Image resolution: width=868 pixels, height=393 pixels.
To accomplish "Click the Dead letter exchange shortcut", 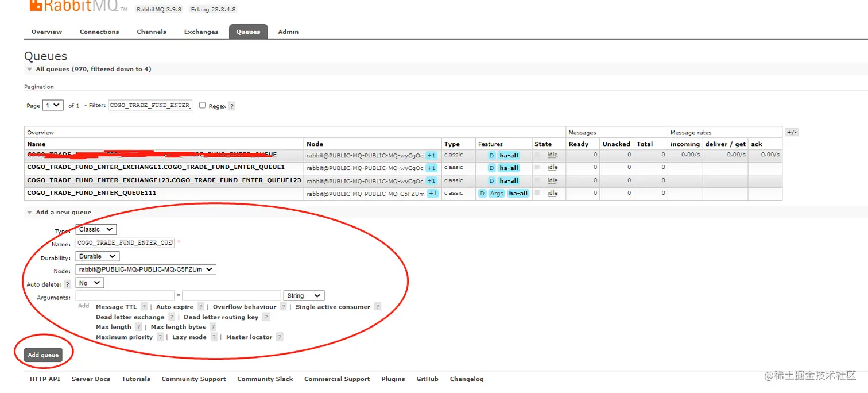I will [130, 317].
